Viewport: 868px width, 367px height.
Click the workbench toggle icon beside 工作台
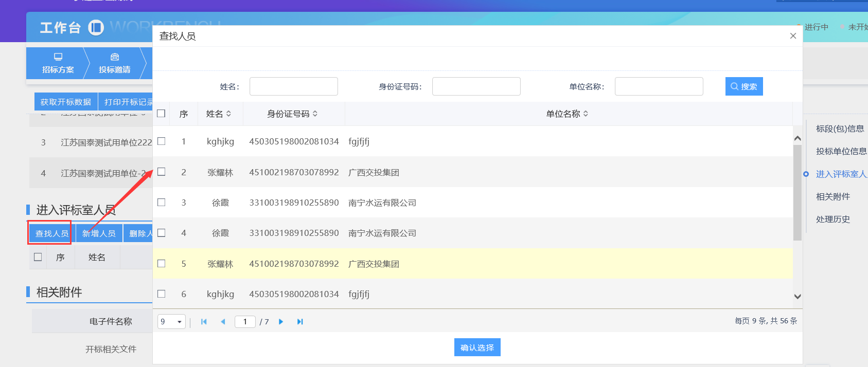click(x=96, y=27)
